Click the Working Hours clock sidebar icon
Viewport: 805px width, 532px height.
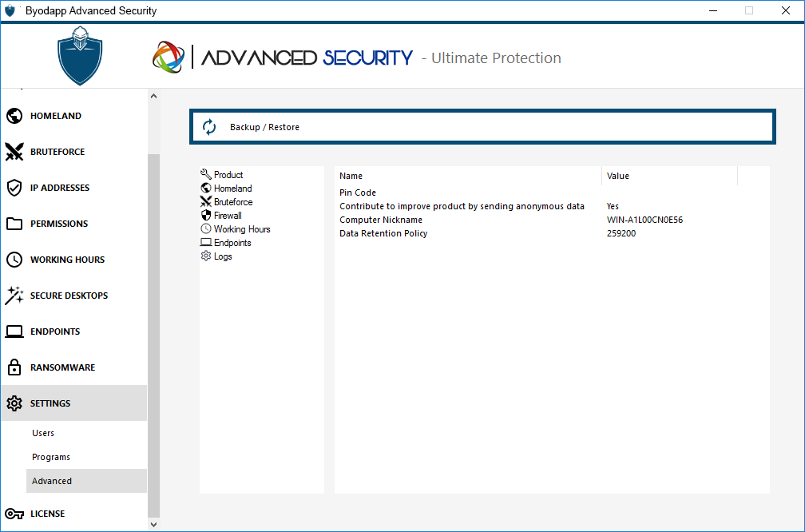point(14,260)
